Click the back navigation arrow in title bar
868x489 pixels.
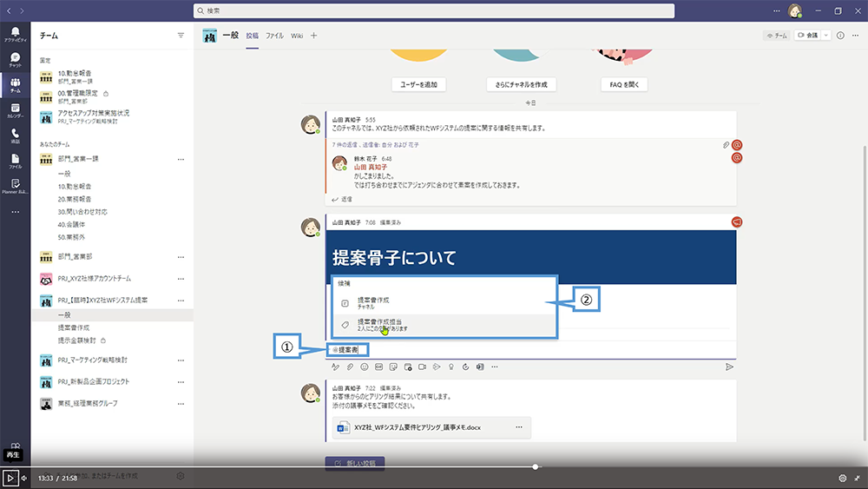click(9, 10)
